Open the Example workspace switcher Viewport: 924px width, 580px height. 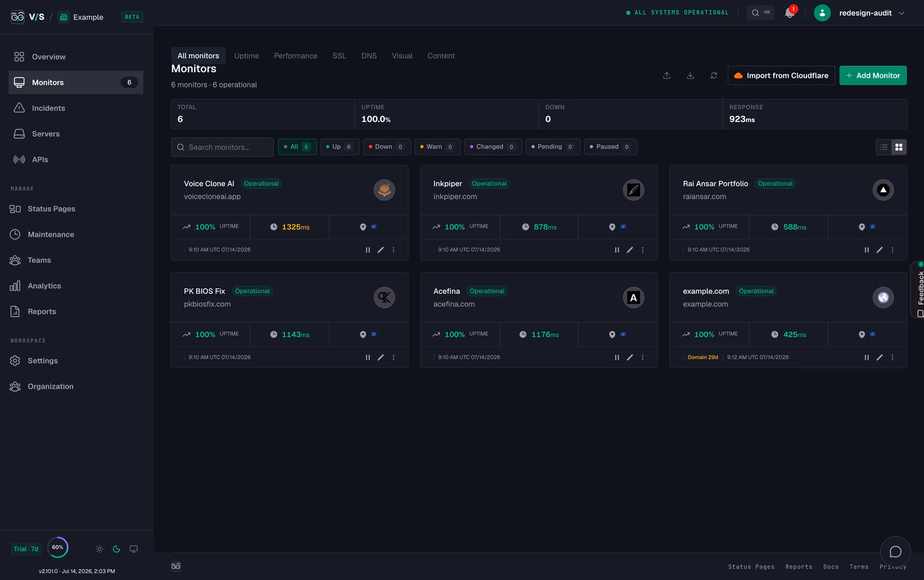(x=81, y=17)
